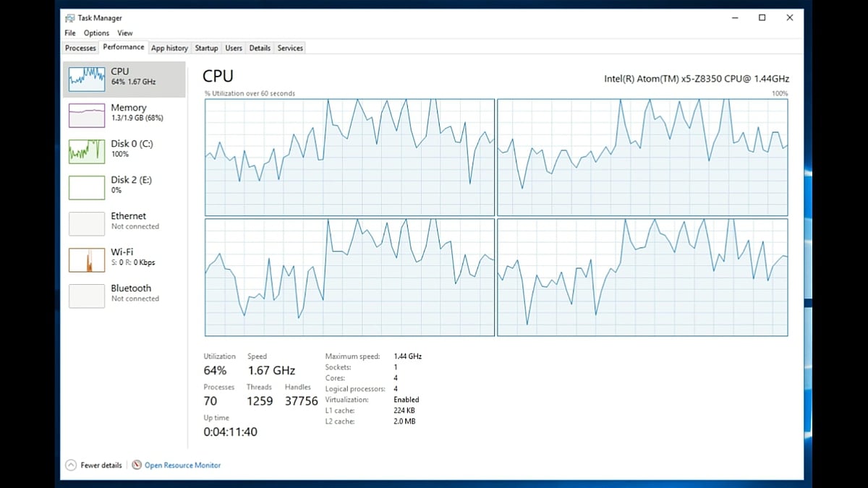Open the Options menu
Image resolution: width=868 pixels, height=488 pixels.
96,33
